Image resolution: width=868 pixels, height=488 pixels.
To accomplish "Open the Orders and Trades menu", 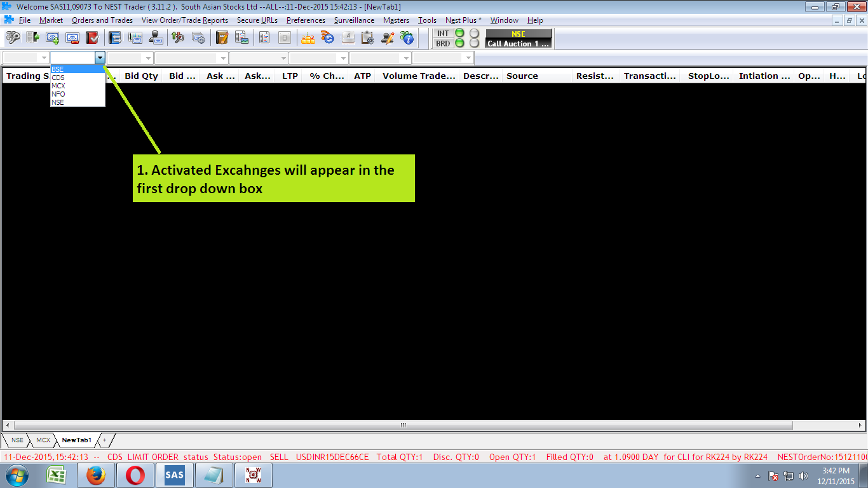I will coord(102,20).
